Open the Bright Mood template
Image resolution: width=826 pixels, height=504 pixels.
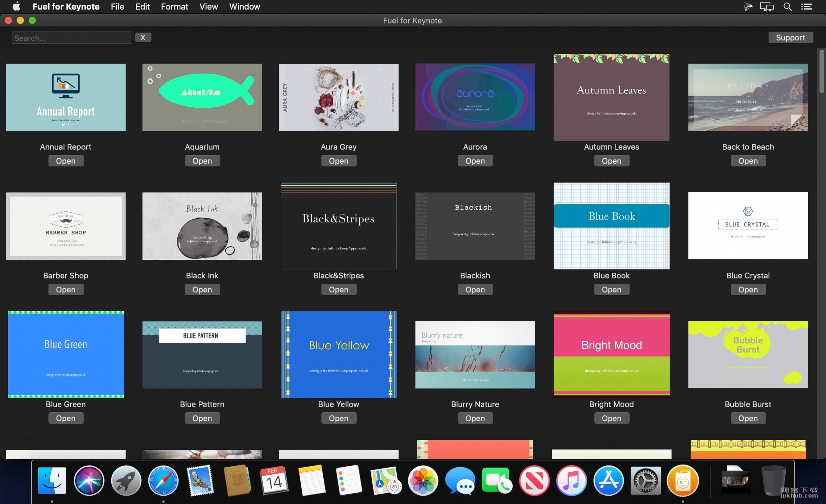[x=611, y=418]
